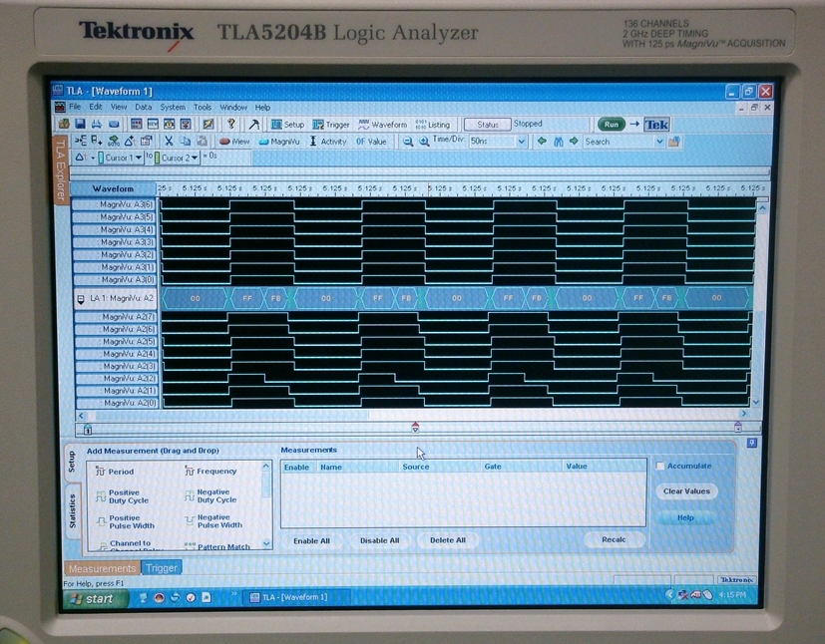
Task: Select the Positive Pulse Width measurement
Action: pos(126,522)
